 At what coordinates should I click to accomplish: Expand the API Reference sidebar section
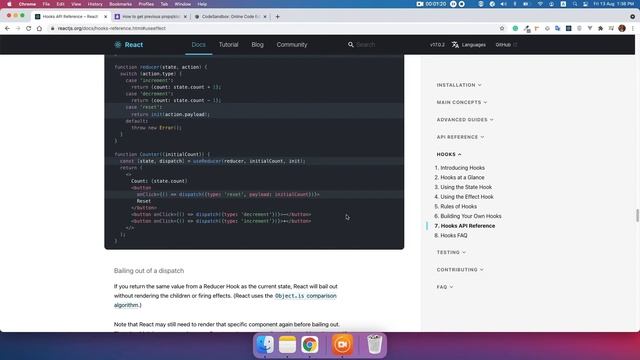[x=460, y=137]
